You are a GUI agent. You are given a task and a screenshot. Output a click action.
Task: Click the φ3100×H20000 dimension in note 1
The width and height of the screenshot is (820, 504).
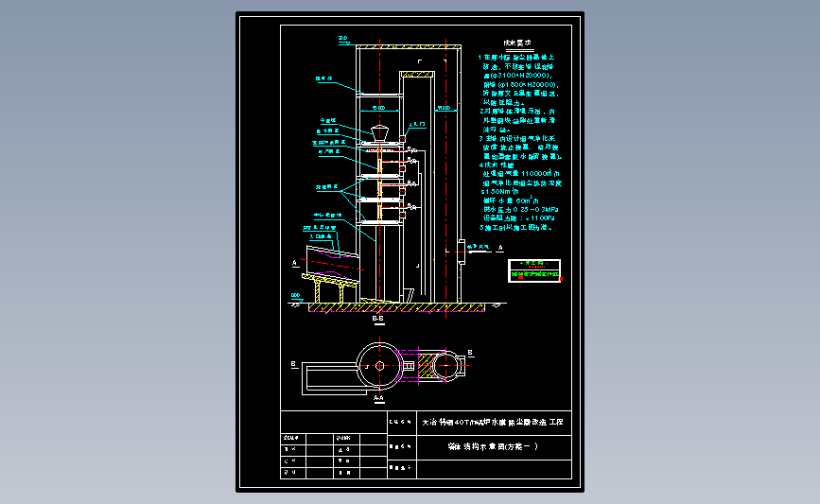point(519,76)
